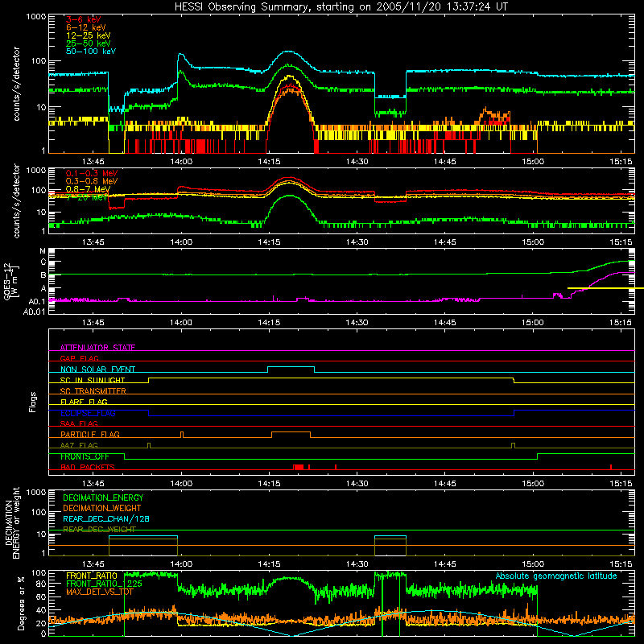Click the HESSI Observing Summary title text
644x644 pixels.
pyautogui.click(x=341, y=6)
